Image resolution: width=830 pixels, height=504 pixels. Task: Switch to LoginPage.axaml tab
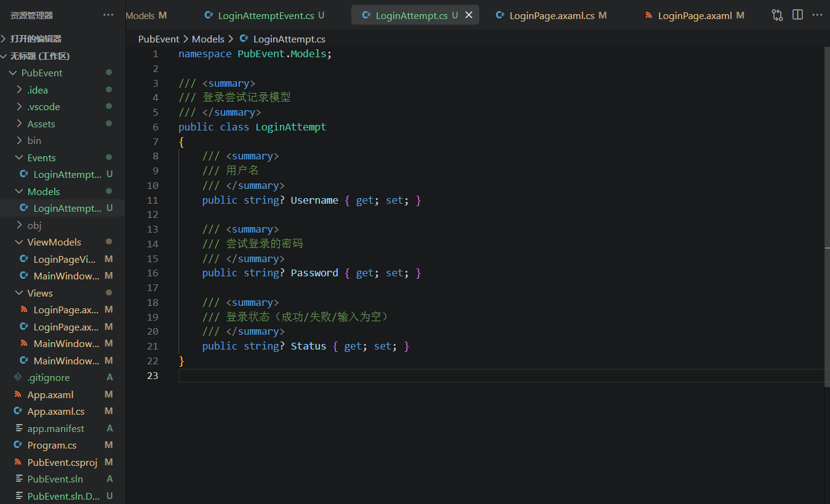point(694,15)
